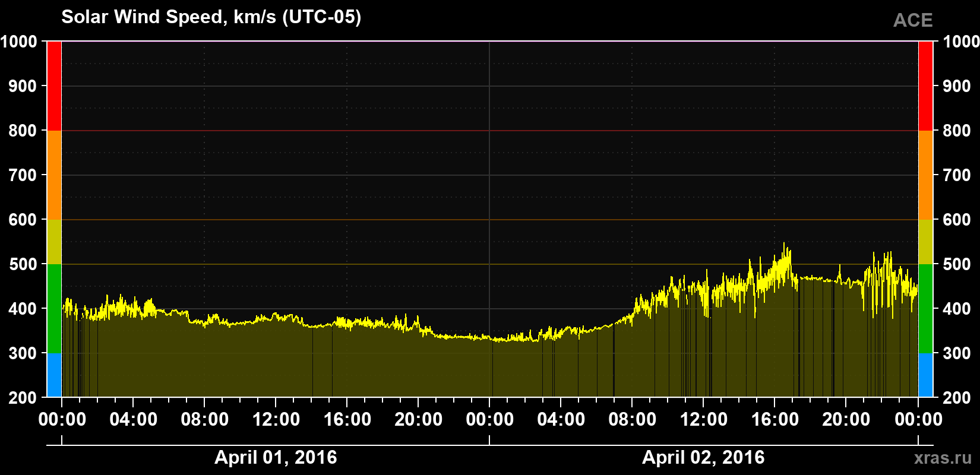Select the "April 01, 2016" date label
Screen dimensions: 980x475
[x=276, y=457]
